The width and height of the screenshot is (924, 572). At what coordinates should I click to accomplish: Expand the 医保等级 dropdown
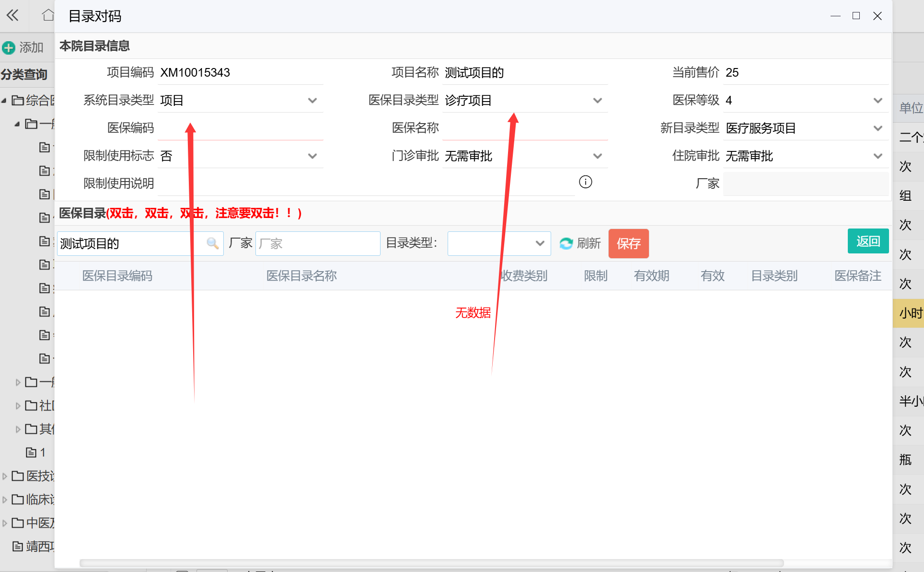878,100
